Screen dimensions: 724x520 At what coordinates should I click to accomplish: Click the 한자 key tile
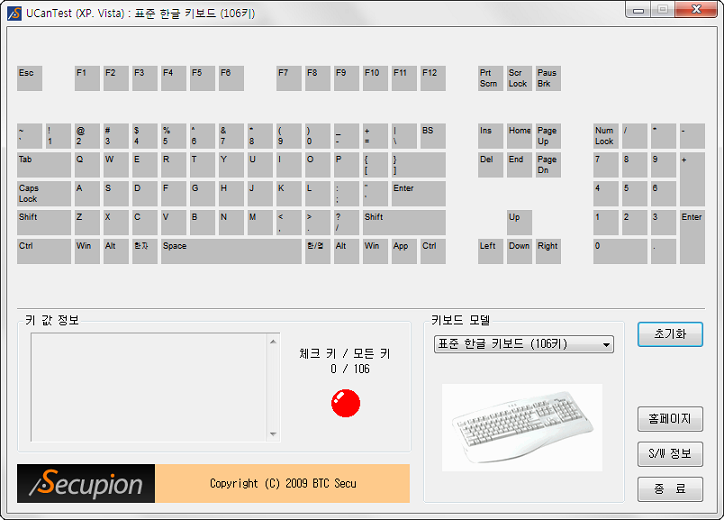(x=145, y=251)
